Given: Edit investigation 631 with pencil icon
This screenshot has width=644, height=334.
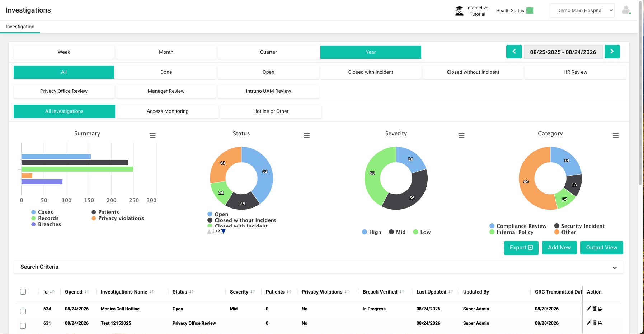Looking at the screenshot, I should [x=588, y=323].
